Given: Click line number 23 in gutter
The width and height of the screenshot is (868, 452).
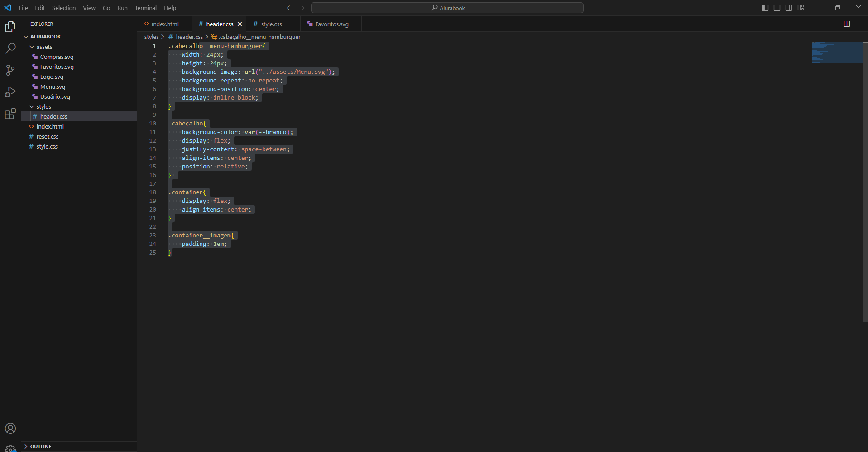Looking at the screenshot, I should [153, 235].
